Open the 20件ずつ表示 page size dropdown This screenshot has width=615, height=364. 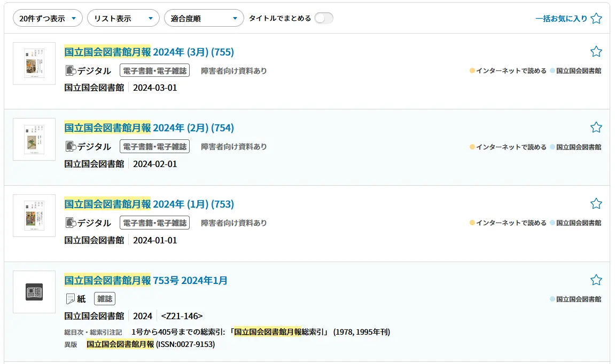click(x=48, y=19)
